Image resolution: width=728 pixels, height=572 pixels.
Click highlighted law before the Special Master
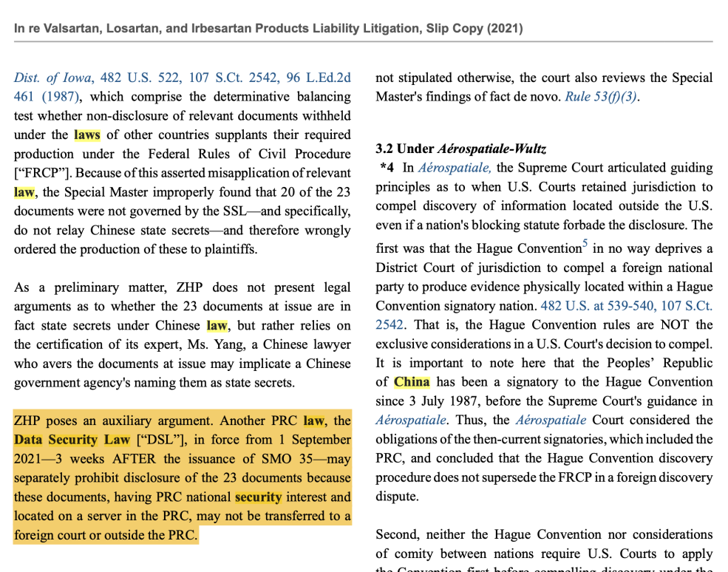24,192
